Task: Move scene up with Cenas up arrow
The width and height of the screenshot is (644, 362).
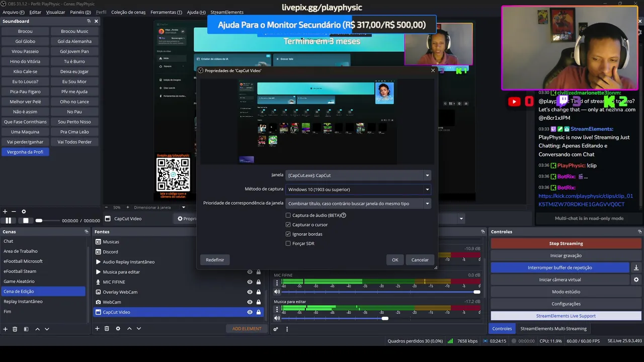Action: click(x=37, y=329)
